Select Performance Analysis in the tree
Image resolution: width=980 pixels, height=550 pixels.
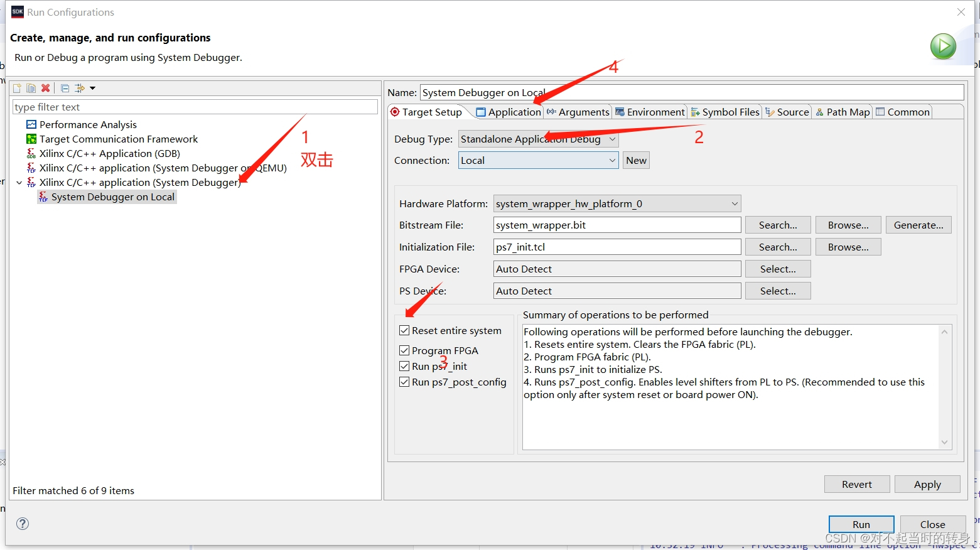click(88, 124)
